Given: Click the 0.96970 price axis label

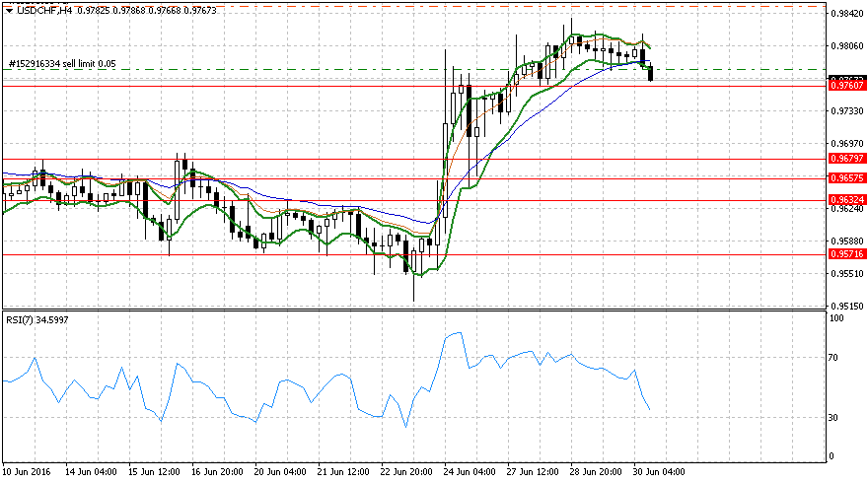Looking at the screenshot, I should pyautogui.click(x=847, y=144).
